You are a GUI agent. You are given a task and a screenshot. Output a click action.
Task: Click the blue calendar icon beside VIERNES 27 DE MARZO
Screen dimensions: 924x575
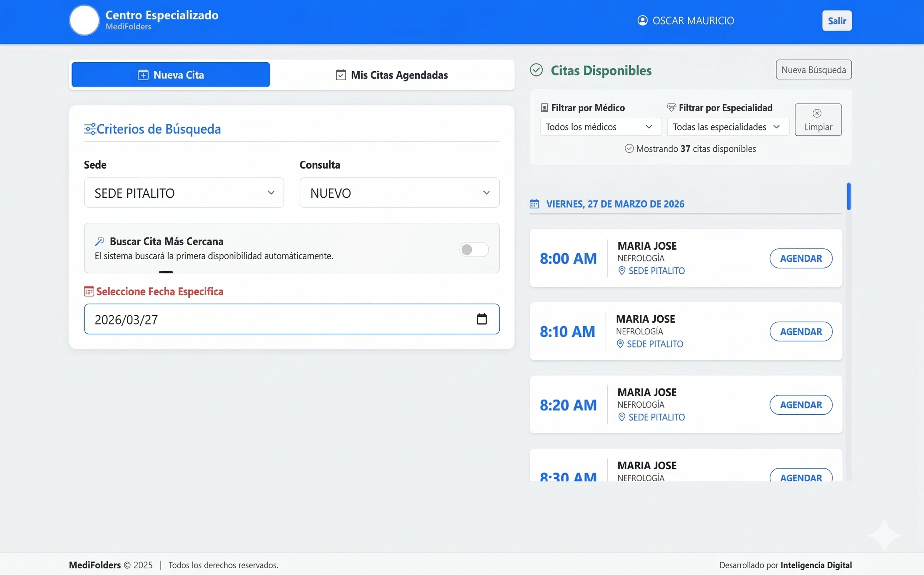tap(534, 204)
